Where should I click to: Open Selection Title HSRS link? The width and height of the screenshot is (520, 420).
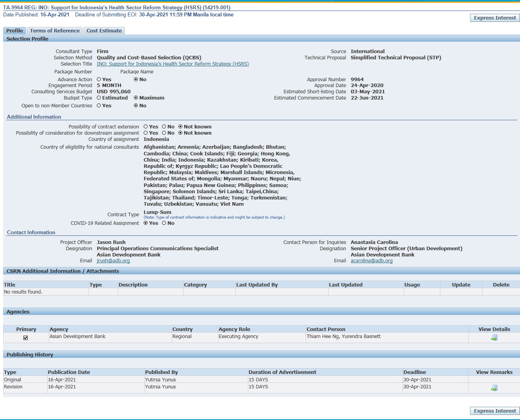(x=173, y=64)
